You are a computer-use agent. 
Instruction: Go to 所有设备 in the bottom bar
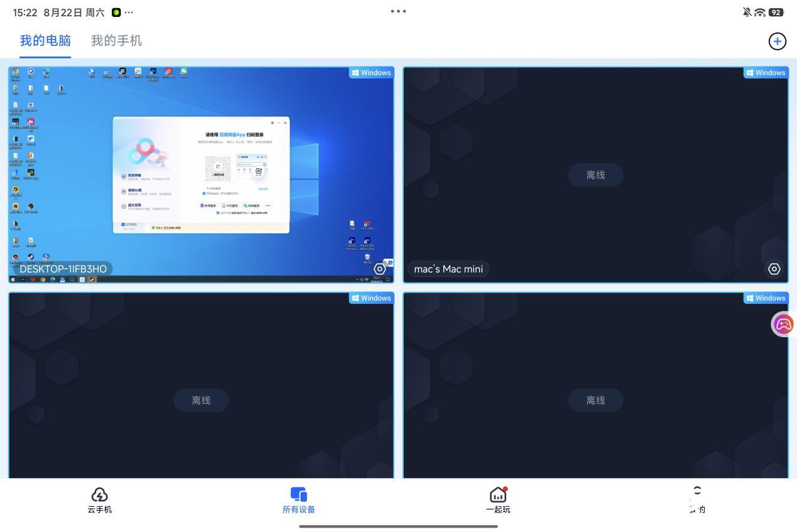point(299,501)
